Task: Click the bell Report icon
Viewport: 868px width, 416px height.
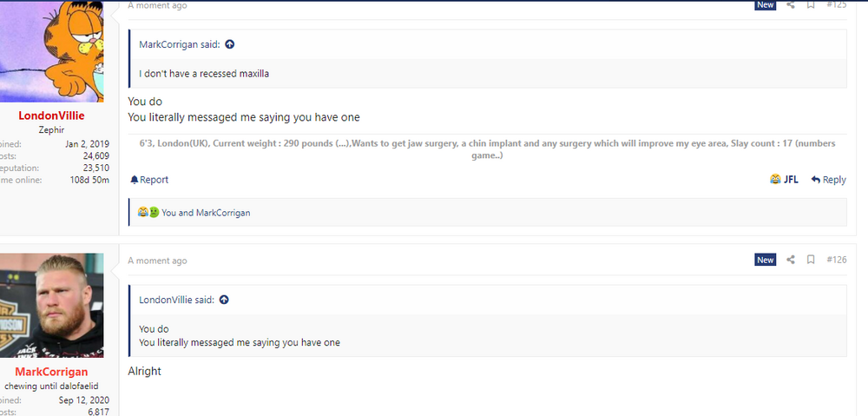Action: pos(135,180)
